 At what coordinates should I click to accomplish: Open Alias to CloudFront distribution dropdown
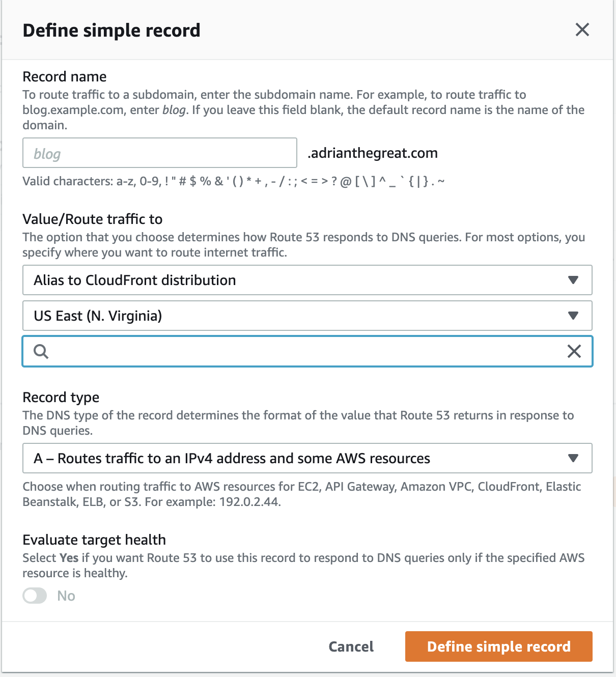point(307,280)
